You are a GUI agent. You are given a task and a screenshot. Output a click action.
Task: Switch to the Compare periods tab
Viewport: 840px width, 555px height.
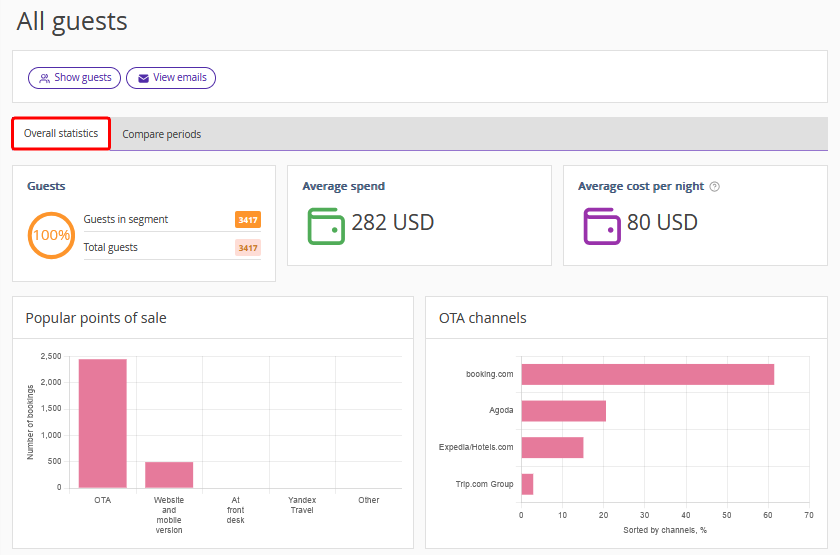point(161,134)
